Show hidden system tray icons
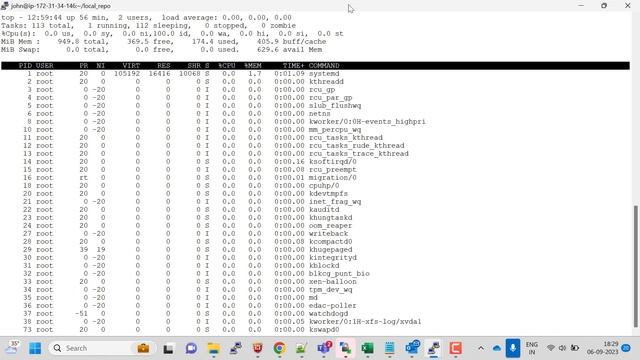Viewport: 640px width, 360px height. 481,348
